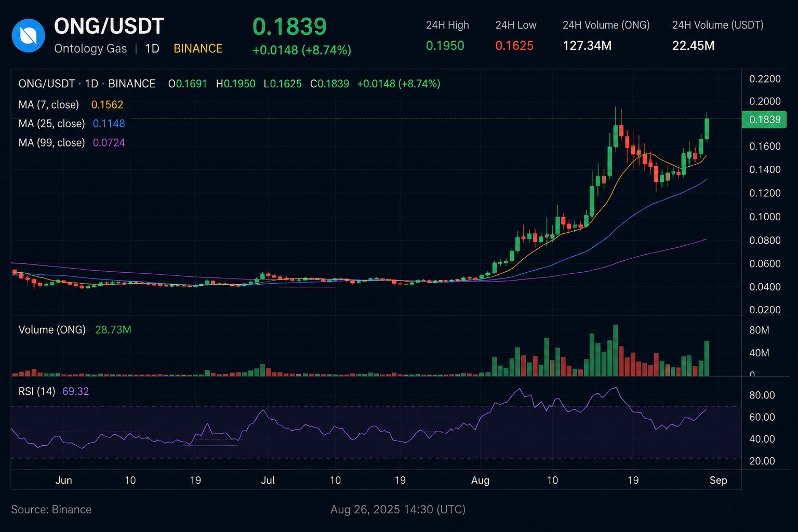
Task: Click the tallest green volume bar
Action: coord(615,350)
